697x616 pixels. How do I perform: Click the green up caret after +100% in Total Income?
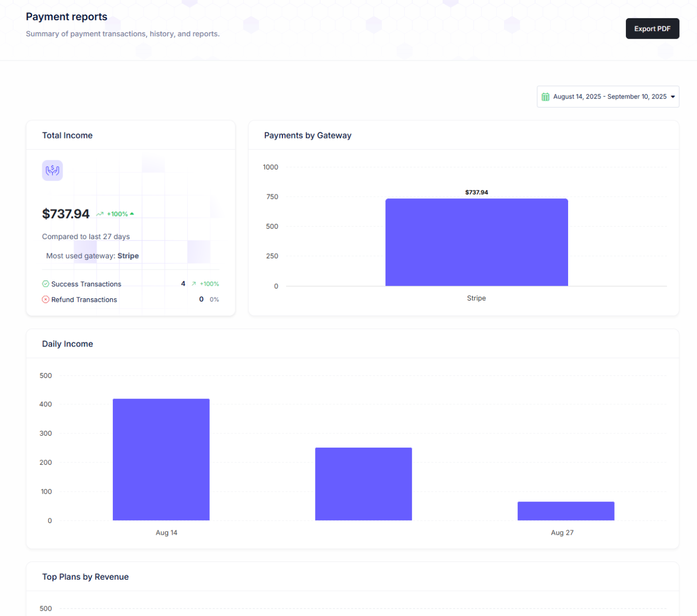[132, 214]
